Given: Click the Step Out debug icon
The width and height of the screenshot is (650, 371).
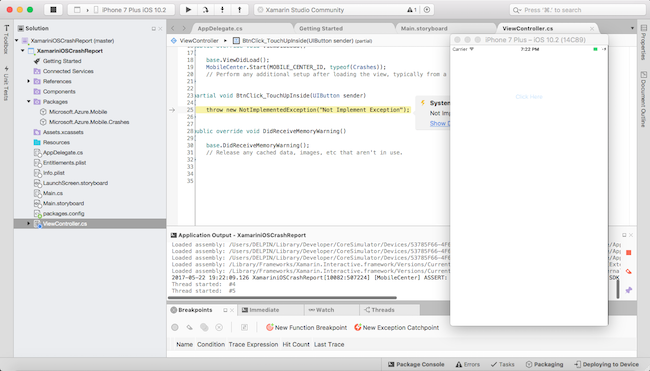Looking at the screenshot, I should pyautogui.click(x=239, y=10).
